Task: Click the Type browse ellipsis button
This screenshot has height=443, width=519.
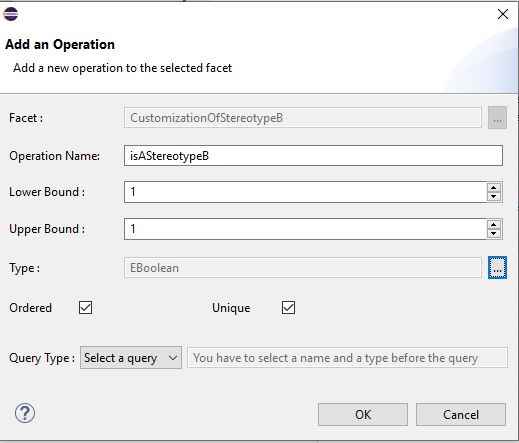Action: 497,268
